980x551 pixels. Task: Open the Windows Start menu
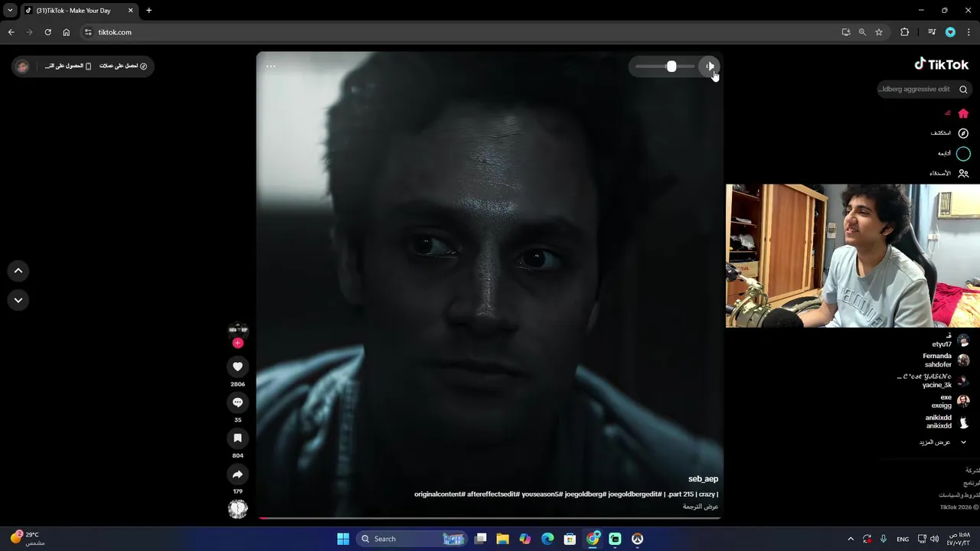coord(343,539)
